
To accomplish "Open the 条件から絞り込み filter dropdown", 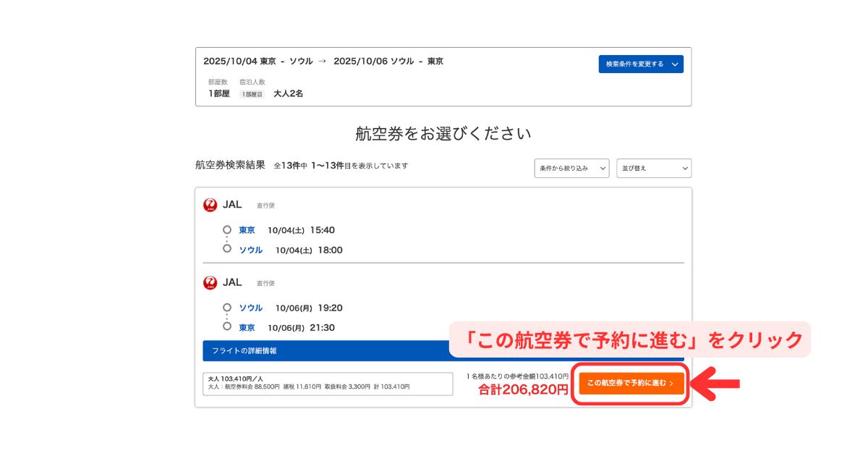I will click(x=571, y=168).
